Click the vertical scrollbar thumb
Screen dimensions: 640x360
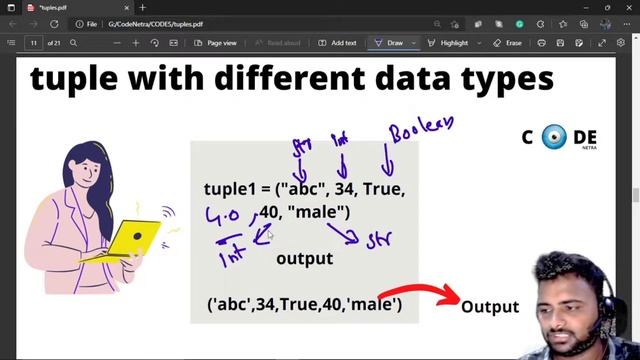pyautogui.click(x=636, y=195)
